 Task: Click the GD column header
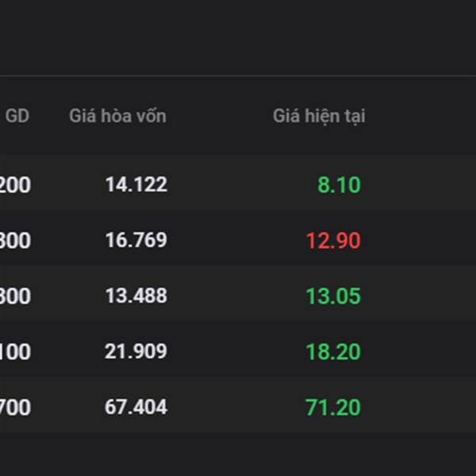[17, 116]
